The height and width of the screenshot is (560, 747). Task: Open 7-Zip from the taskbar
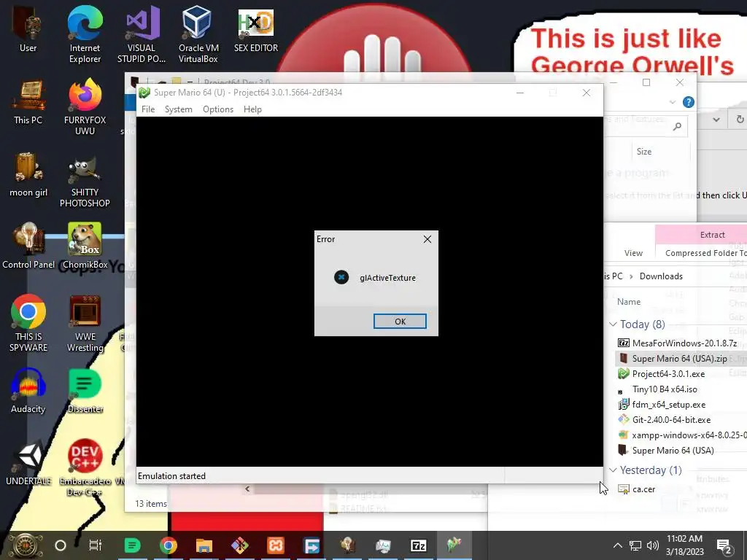click(x=418, y=545)
